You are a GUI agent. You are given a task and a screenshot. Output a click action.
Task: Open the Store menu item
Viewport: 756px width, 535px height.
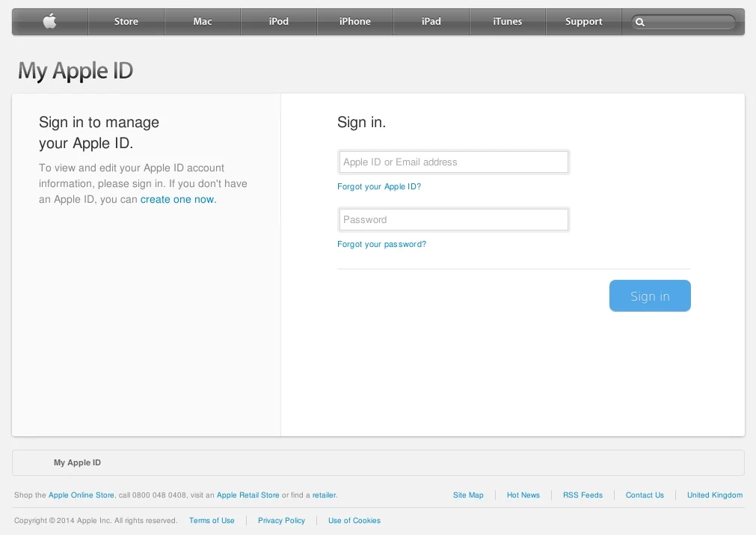coord(126,21)
